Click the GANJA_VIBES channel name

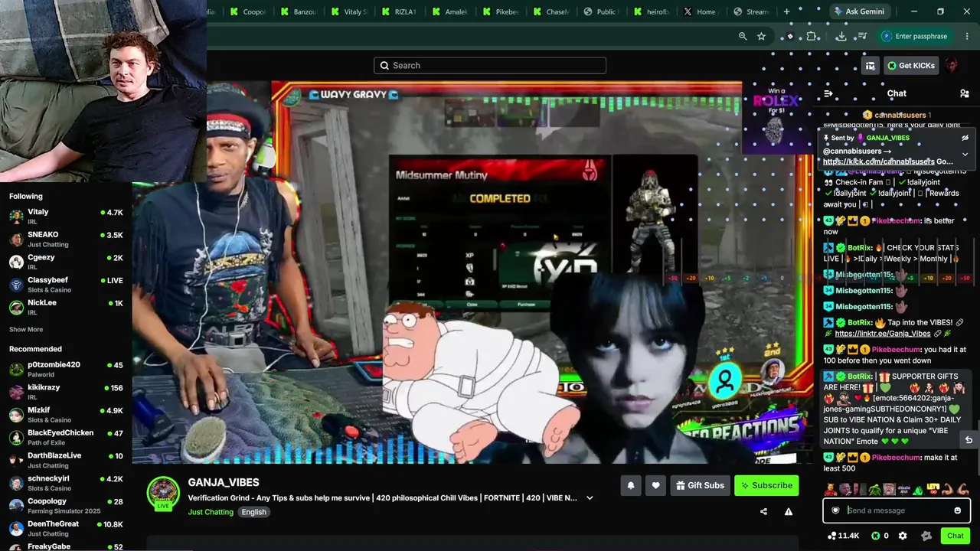(x=224, y=482)
